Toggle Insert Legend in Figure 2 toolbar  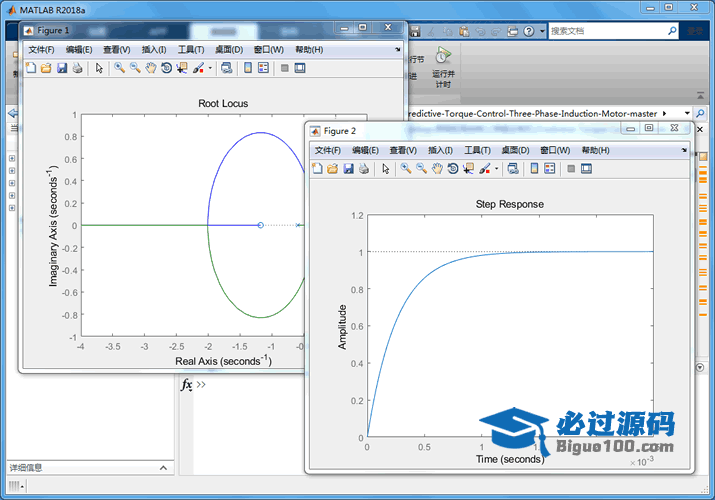point(550,169)
